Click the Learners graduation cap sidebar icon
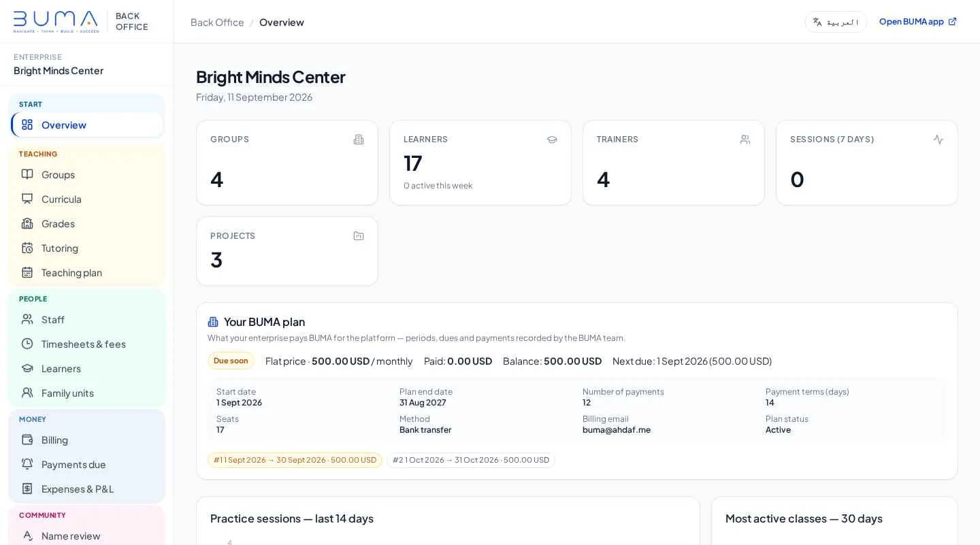The height and width of the screenshot is (545, 980). pos(27,368)
